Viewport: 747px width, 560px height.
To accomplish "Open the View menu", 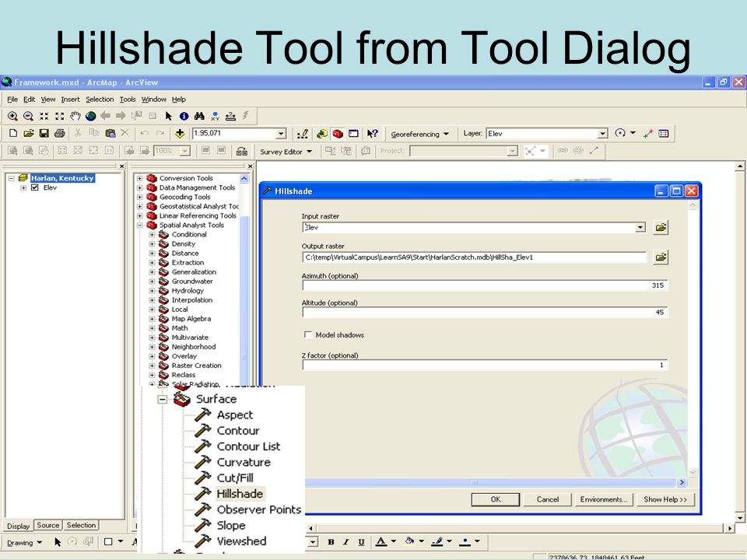I will 47,100.
